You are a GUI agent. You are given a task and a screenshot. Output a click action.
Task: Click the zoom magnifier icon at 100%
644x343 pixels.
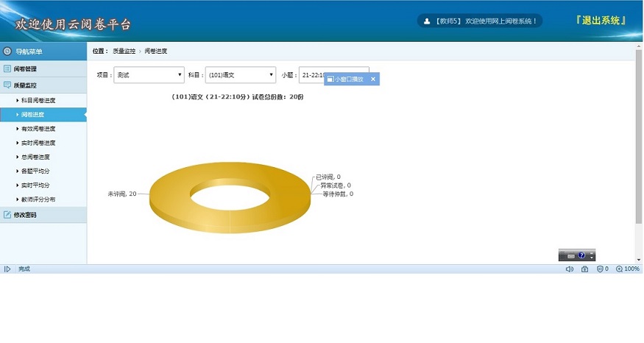pos(619,269)
